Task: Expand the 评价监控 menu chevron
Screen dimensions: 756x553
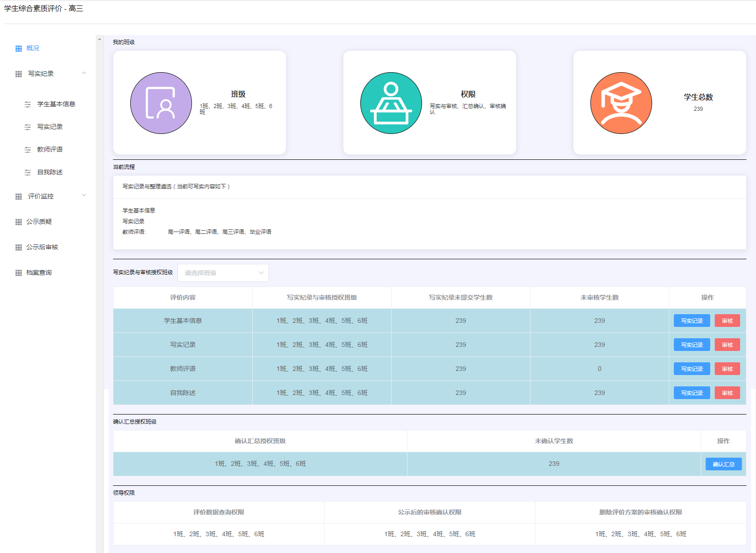Action: pos(84,196)
